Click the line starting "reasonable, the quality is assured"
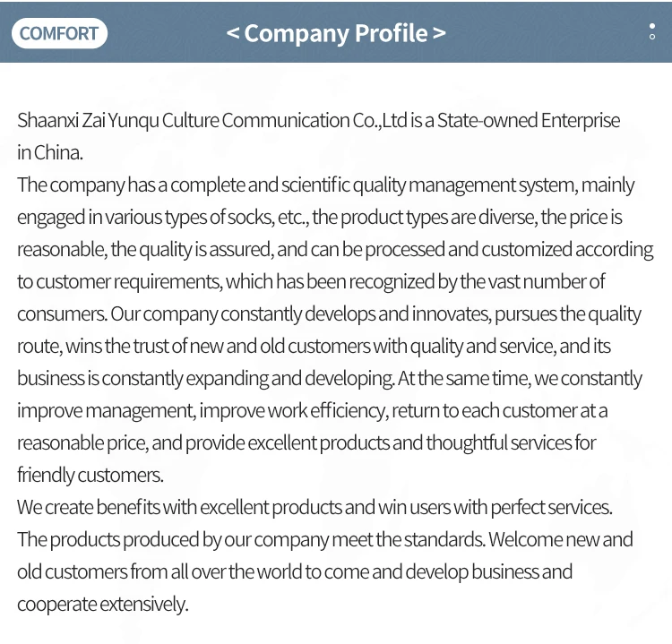Image resolution: width=672 pixels, height=644 pixels. tap(334, 249)
